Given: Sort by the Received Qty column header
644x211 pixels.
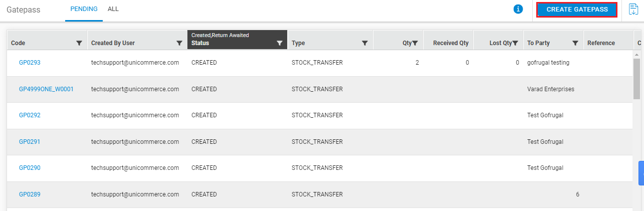Looking at the screenshot, I should [451, 43].
